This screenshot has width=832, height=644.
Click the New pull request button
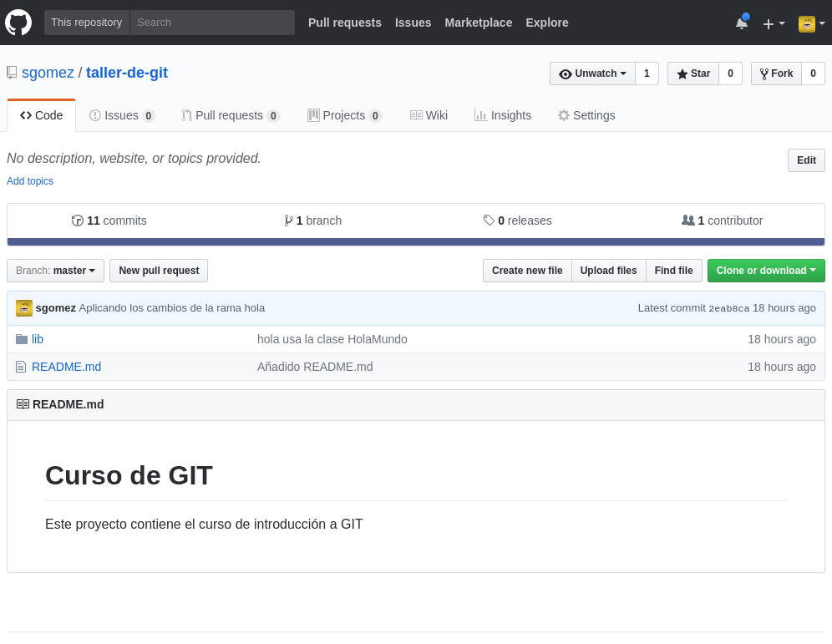coord(158,270)
